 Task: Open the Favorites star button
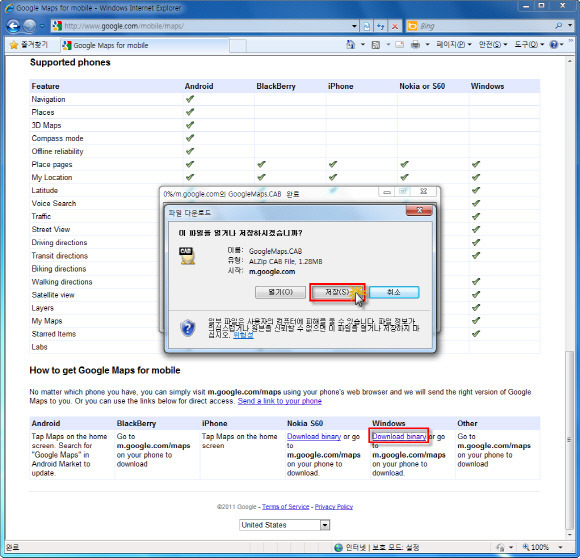coord(29,45)
